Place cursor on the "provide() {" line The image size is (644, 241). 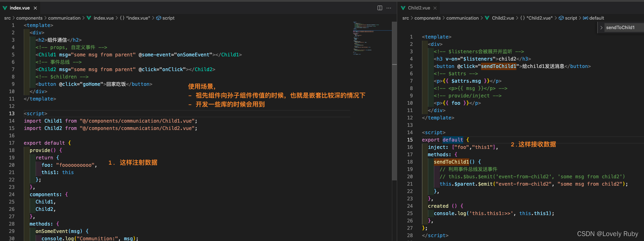click(46, 150)
